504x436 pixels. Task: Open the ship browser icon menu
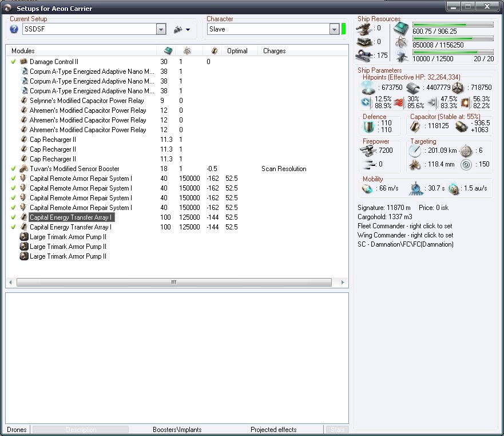(x=178, y=30)
